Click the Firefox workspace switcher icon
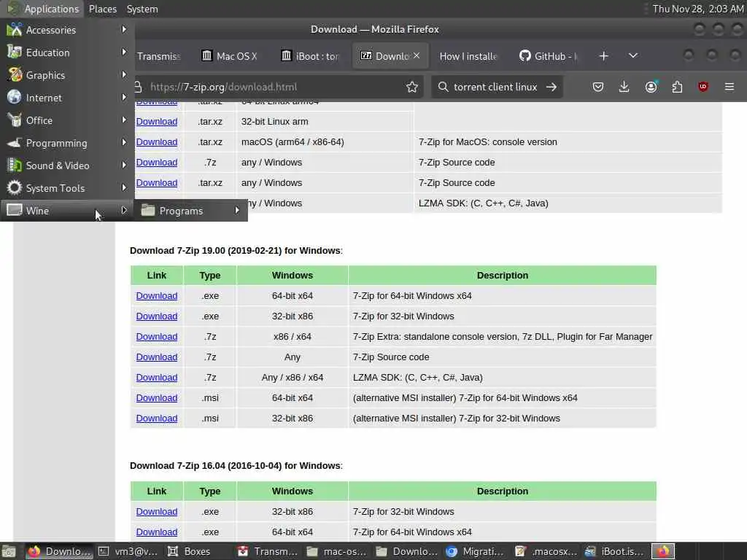Screen dimensions: 747x560 pos(663,551)
